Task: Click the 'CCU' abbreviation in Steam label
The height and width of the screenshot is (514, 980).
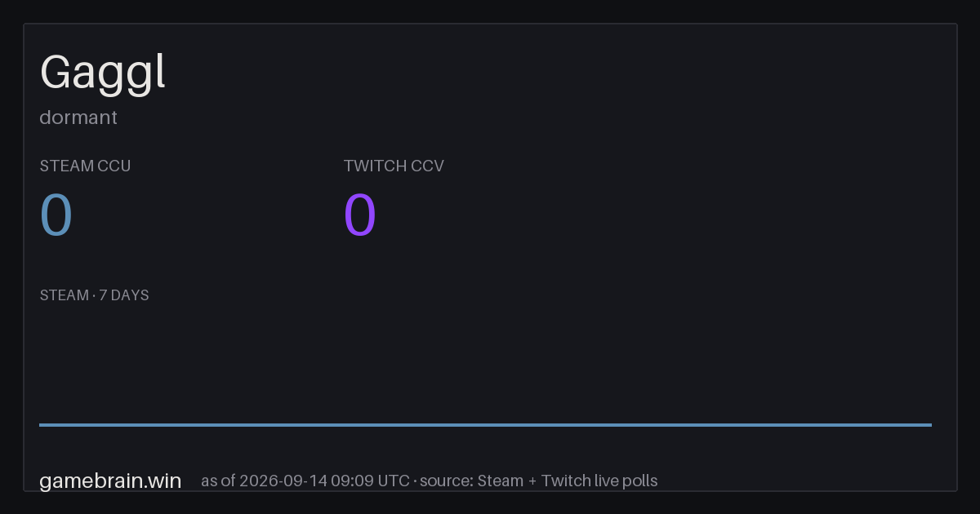Action: 114,166
